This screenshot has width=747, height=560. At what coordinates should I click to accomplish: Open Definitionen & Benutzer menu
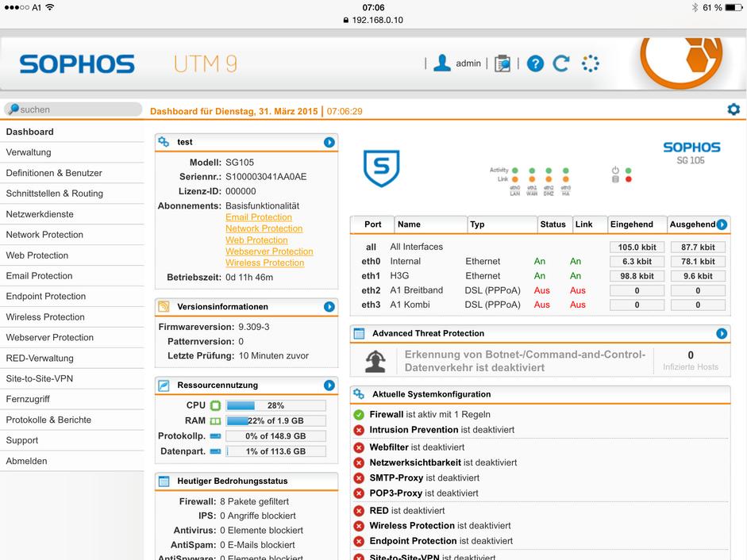72,173
